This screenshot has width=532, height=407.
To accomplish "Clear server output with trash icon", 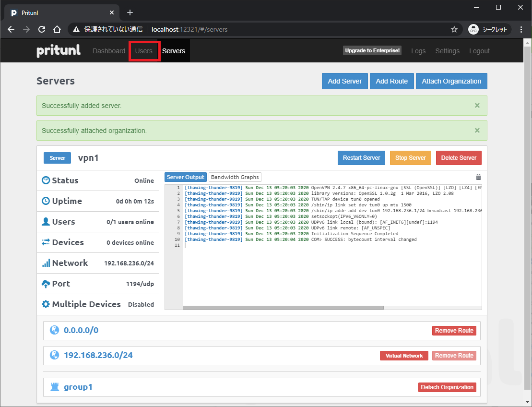I will pos(478,177).
